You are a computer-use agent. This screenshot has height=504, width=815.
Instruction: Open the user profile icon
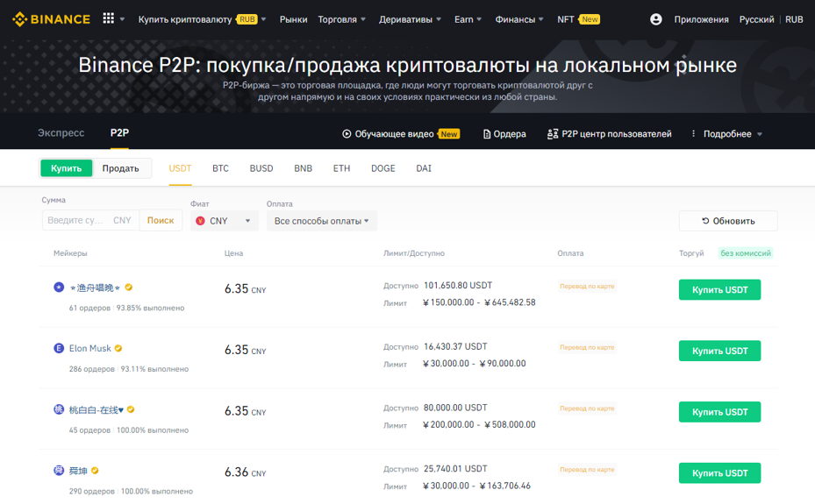656,19
